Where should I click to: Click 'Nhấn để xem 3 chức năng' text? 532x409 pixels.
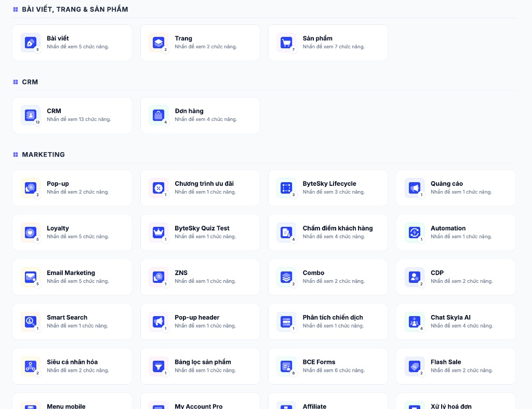(x=334, y=192)
